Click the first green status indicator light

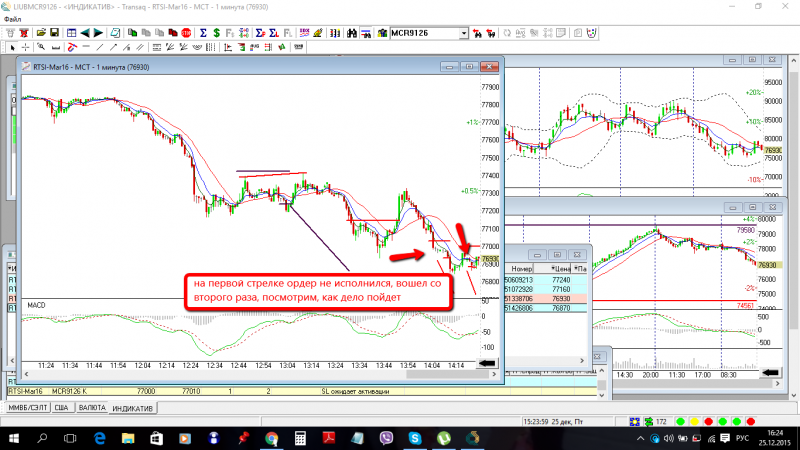point(680,421)
